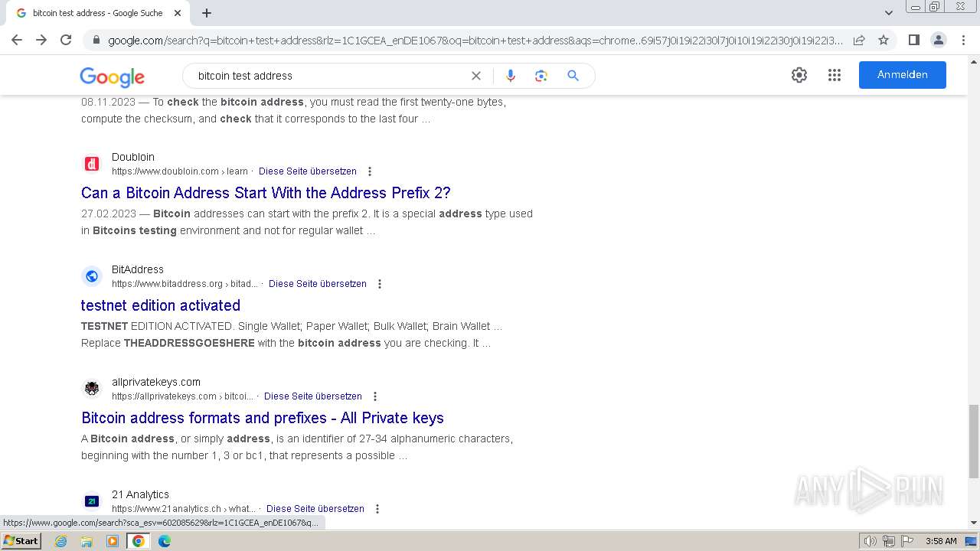Share this page icon in address bar
980x551 pixels.
pyautogui.click(x=859, y=40)
